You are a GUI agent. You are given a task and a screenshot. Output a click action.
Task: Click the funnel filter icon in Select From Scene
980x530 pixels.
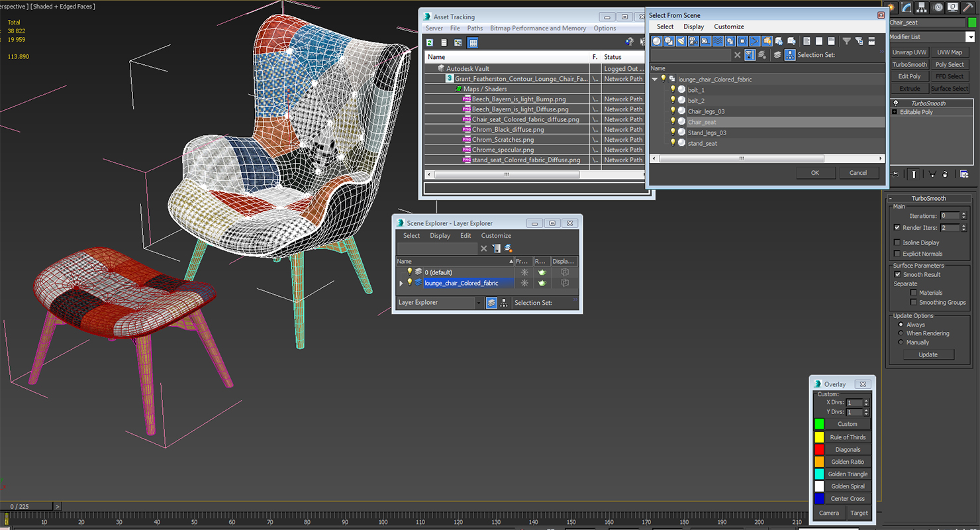846,41
